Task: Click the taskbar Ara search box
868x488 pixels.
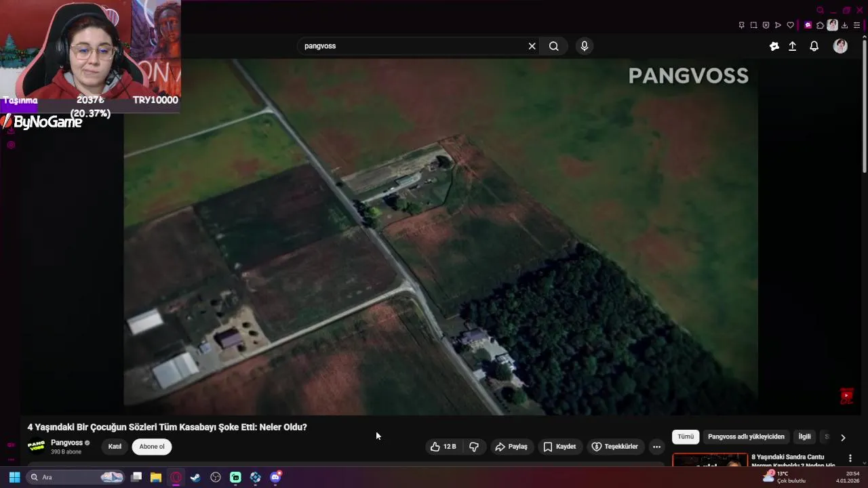Action: [x=76, y=477]
